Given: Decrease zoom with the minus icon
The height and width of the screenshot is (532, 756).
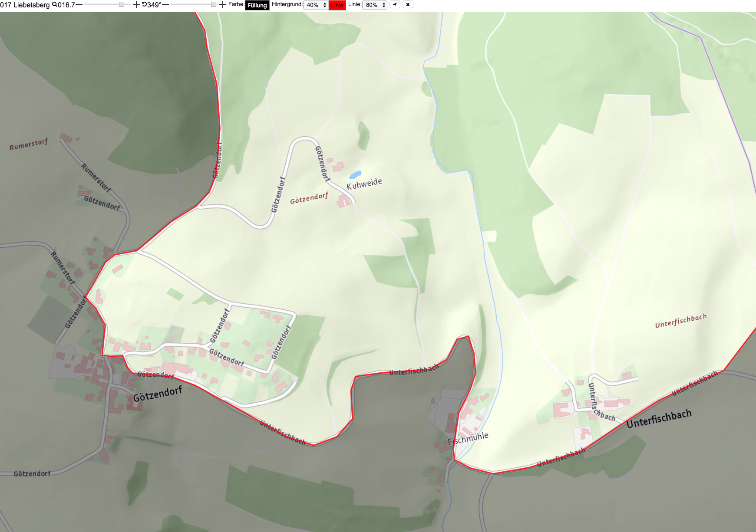Looking at the screenshot, I should [79, 4].
